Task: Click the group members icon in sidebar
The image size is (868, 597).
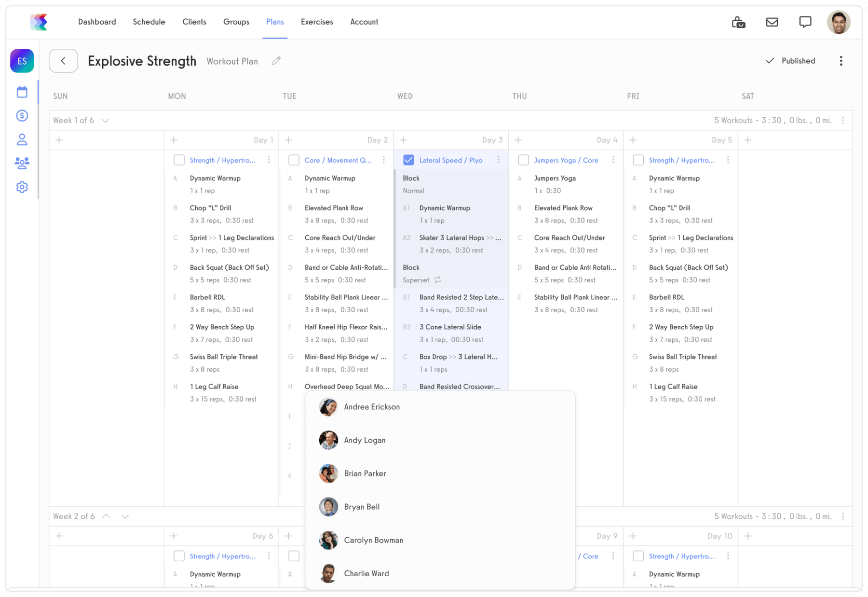Action: click(x=22, y=163)
